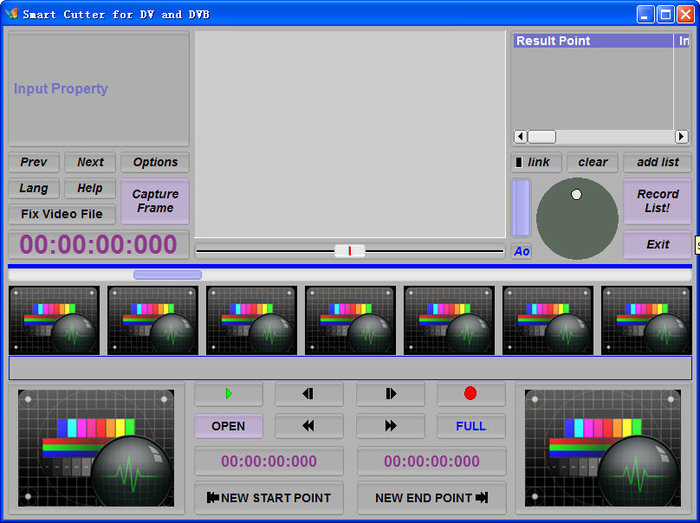Set NEW START POINT
This screenshot has width=700, height=523.
(269, 498)
